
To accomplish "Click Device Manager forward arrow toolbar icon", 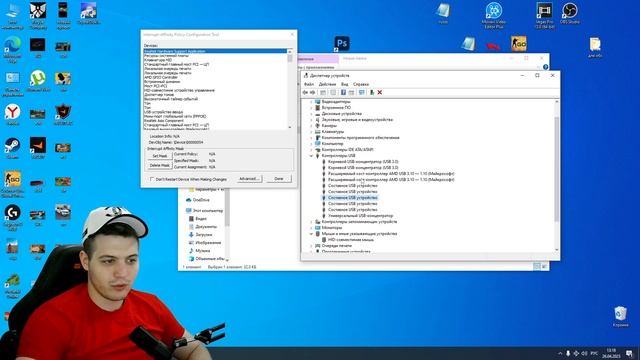I will [x=313, y=93].
